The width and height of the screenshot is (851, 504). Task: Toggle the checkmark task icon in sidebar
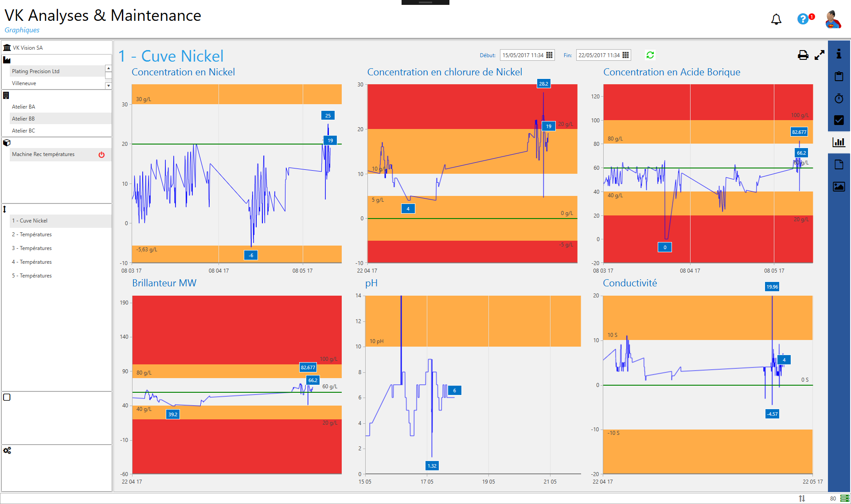tap(839, 120)
